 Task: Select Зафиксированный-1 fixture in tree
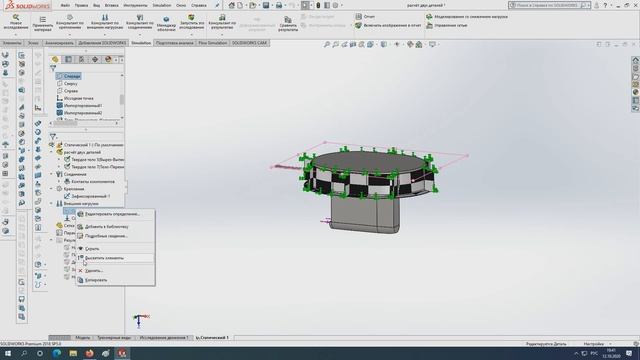87,196
